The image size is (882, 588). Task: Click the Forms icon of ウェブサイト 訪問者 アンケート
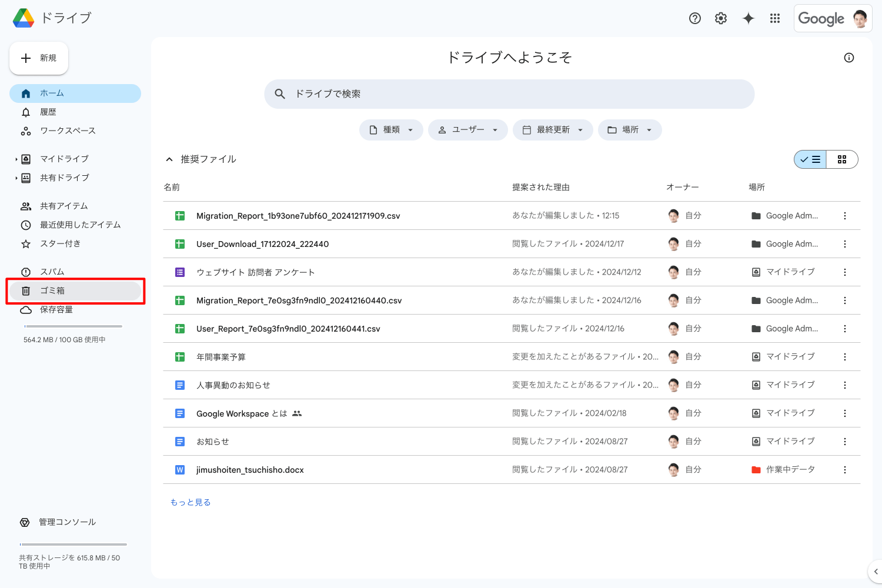180,272
